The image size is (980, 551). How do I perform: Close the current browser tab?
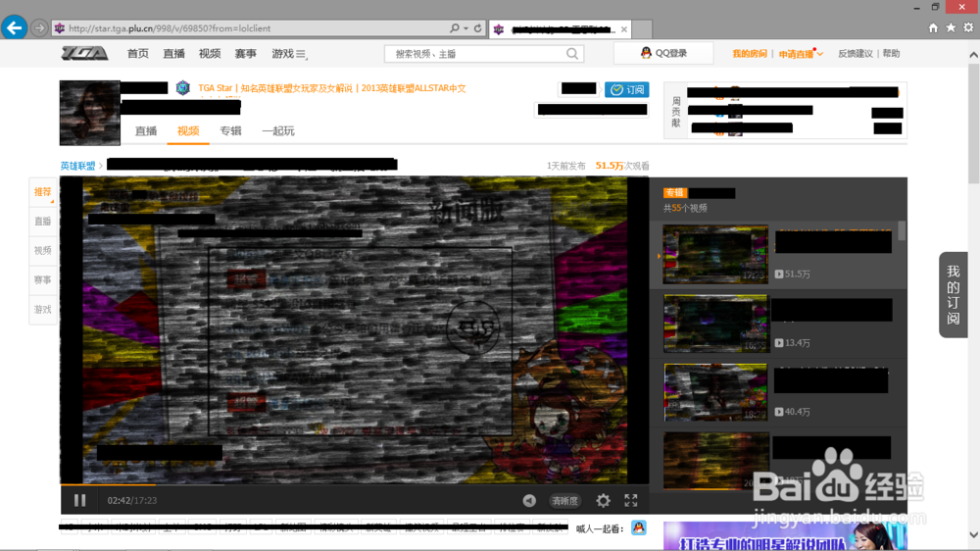click(x=623, y=29)
